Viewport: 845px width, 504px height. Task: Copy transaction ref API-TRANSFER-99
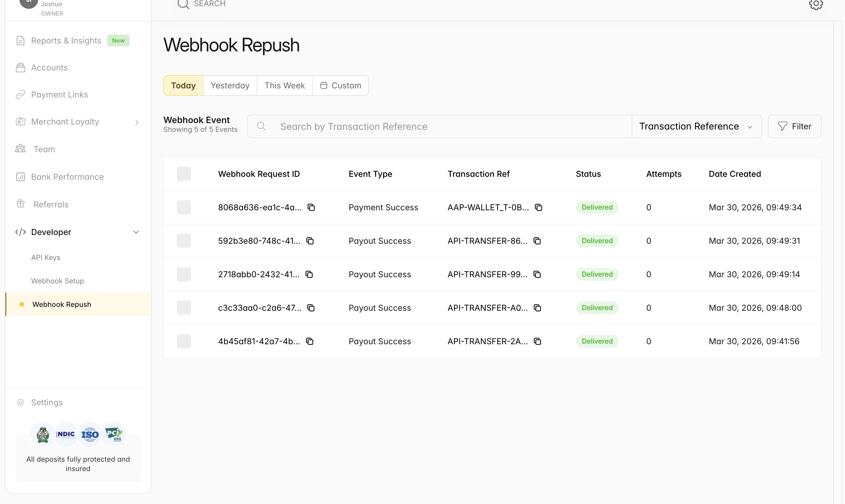(x=537, y=274)
